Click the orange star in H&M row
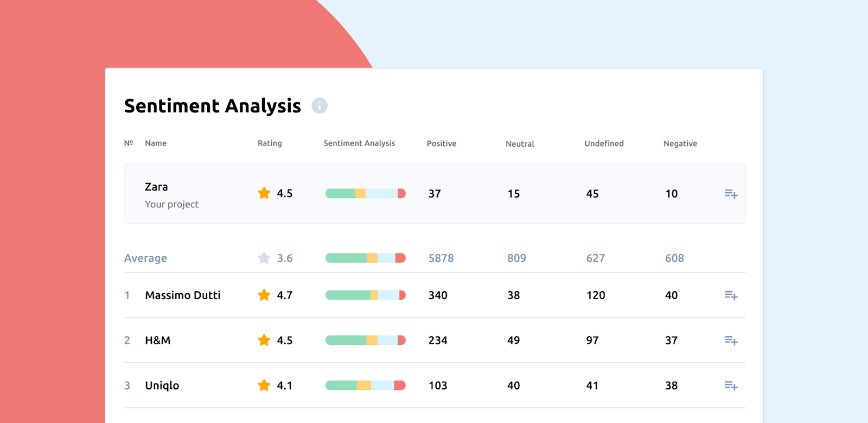 click(x=264, y=339)
